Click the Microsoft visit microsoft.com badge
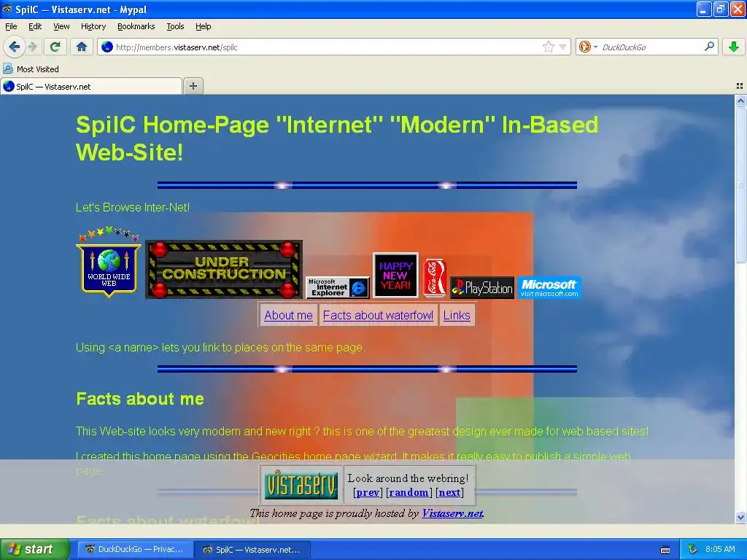Screen dimensions: 747x560 (549, 287)
